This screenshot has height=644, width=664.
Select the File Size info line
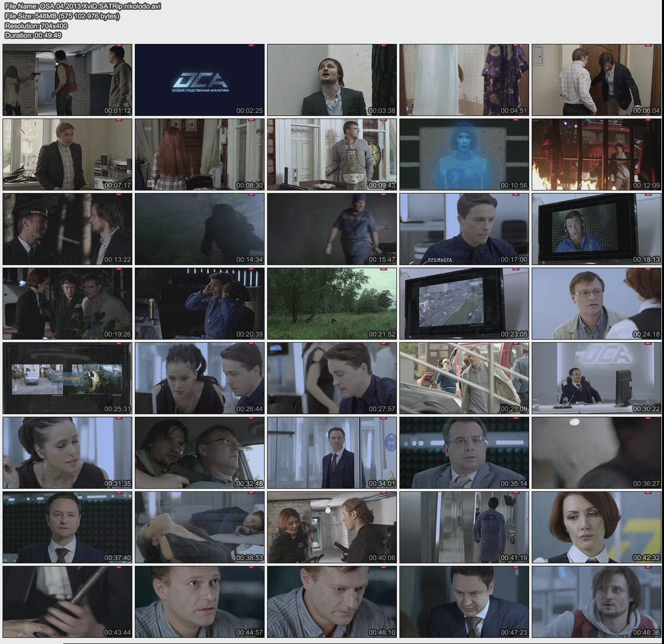pyautogui.click(x=62, y=16)
